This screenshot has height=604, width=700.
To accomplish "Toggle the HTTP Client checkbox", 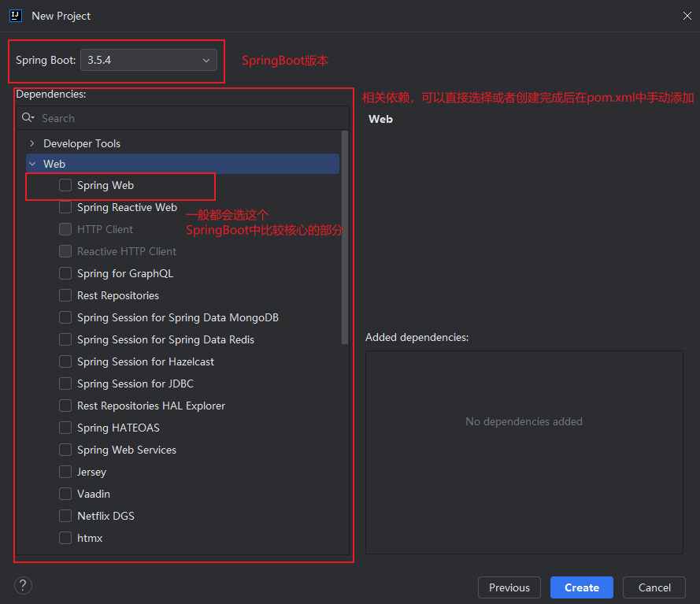I will [x=65, y=229].
